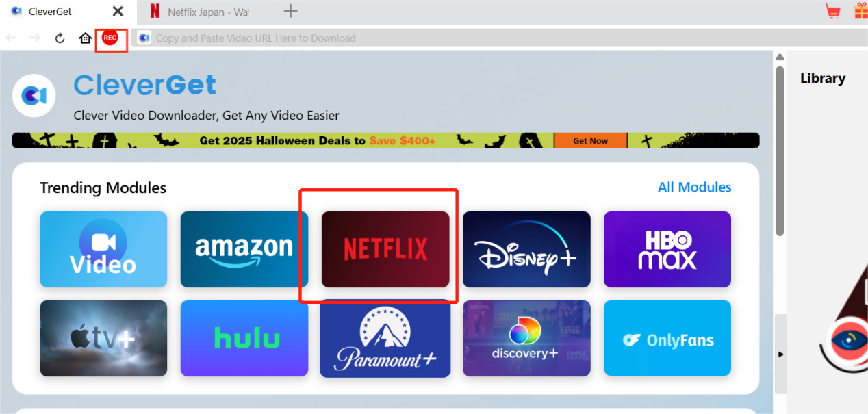Open the Amazon module tile

[x=244, y=249]
